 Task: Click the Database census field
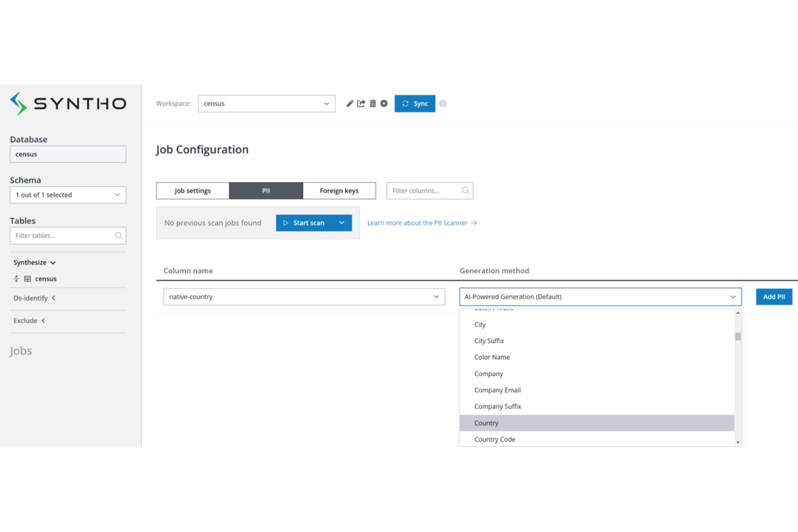[68, 154]
